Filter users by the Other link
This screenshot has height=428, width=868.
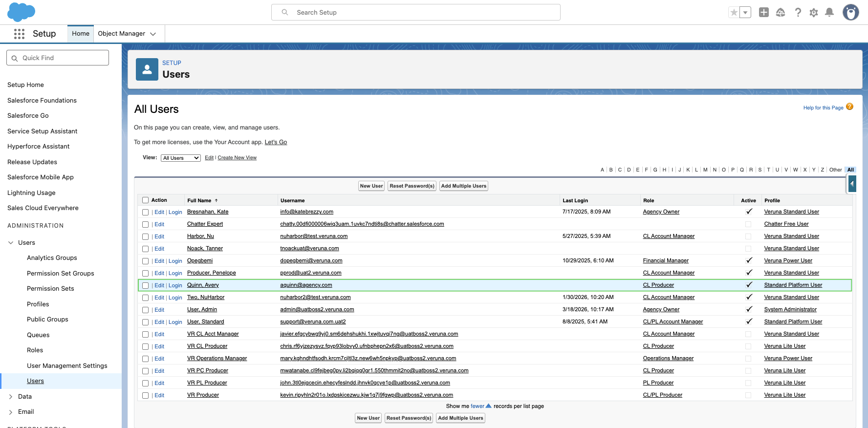(836, 170)
